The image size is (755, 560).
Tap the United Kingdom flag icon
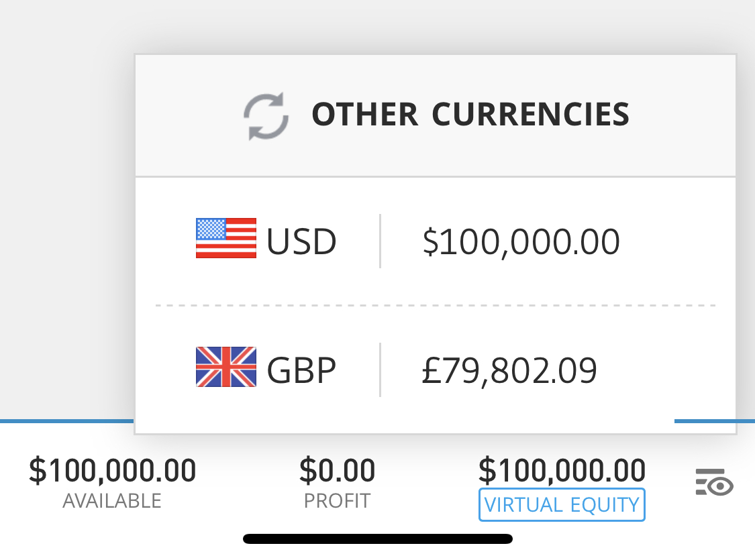click(x=225, y=367)
